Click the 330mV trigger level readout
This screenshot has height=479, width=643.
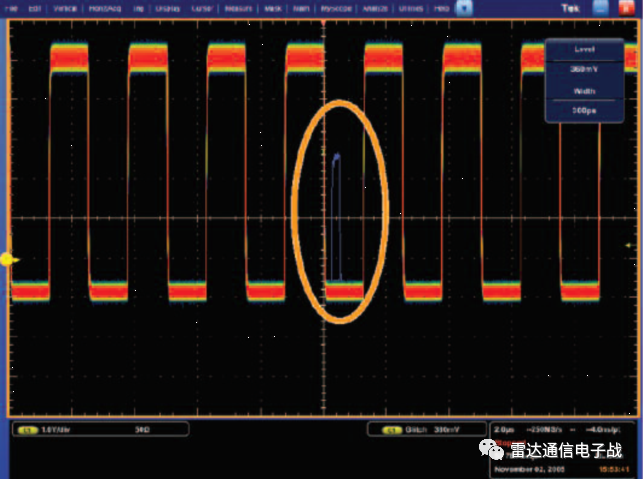[447, 430]
